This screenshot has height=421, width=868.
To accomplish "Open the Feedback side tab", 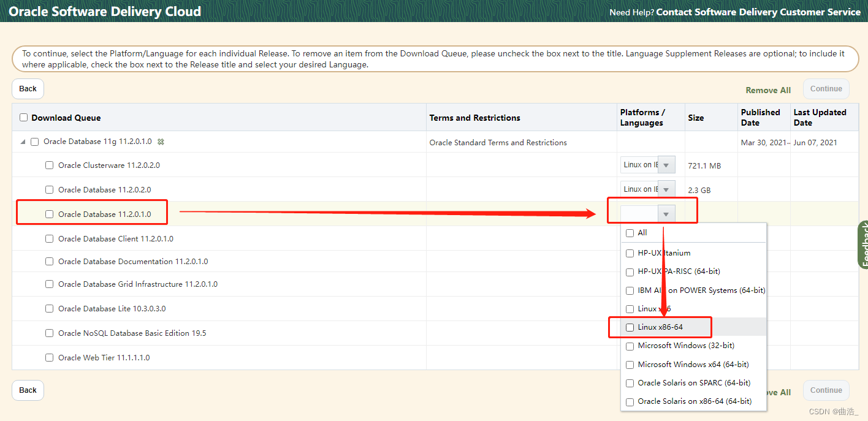I will coord(862,245).
